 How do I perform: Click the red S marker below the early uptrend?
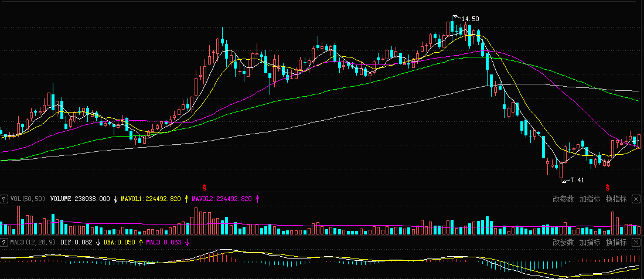pyautogui.click(x=204, y=188)
